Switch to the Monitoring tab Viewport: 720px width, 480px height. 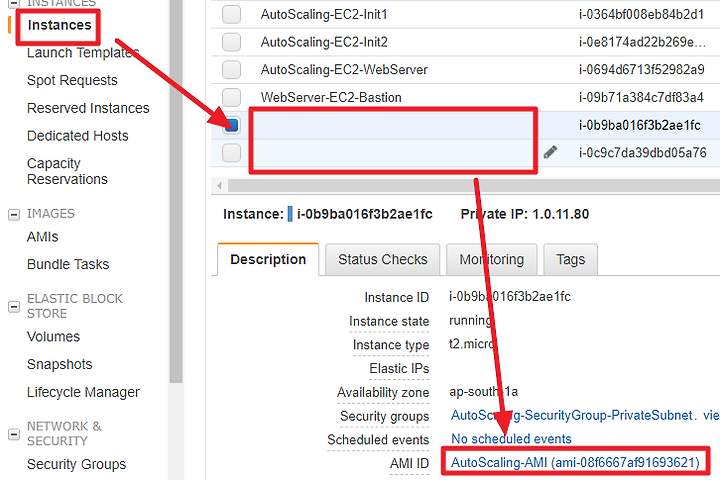pos(491,260)
